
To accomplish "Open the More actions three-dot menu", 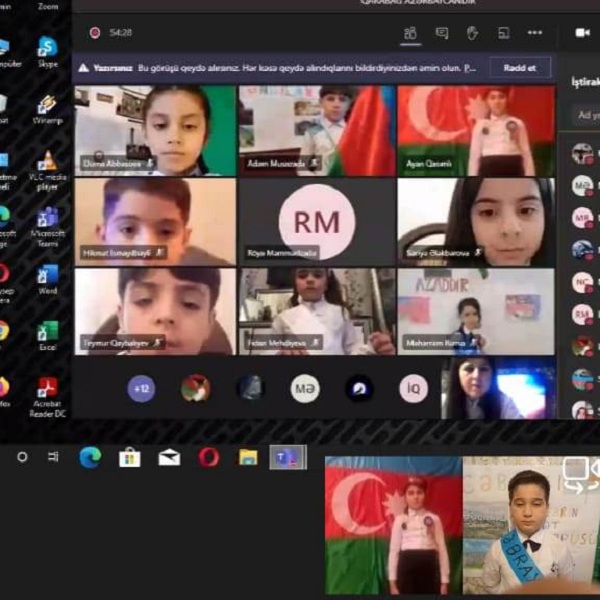I will coord(535,33).
